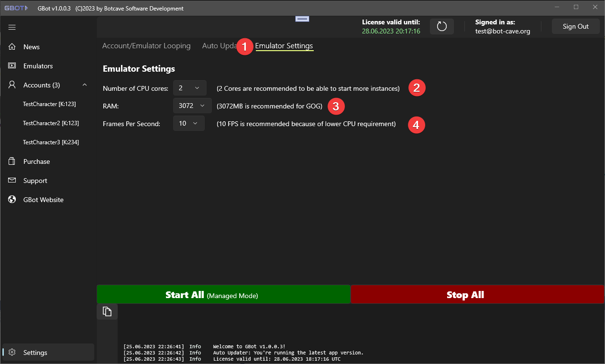Open the Frames Per Second dropdown
This screenshot has width=605, height=364.
coord(188,124)
